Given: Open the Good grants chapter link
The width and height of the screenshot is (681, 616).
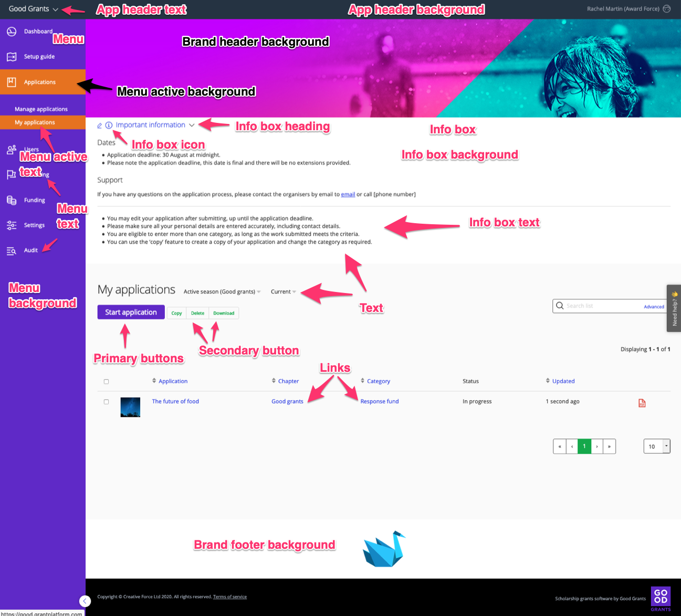Looking at the screenshot, I should tap(287, 402).
